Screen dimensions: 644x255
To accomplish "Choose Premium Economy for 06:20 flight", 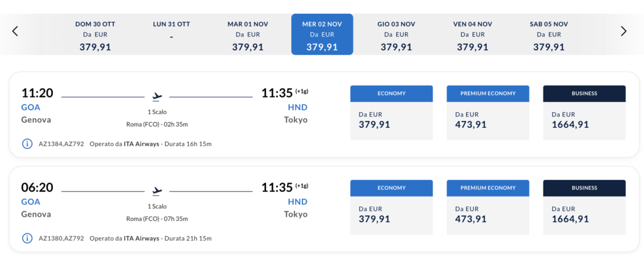I will pyautogui.click(x=488, y=207).
